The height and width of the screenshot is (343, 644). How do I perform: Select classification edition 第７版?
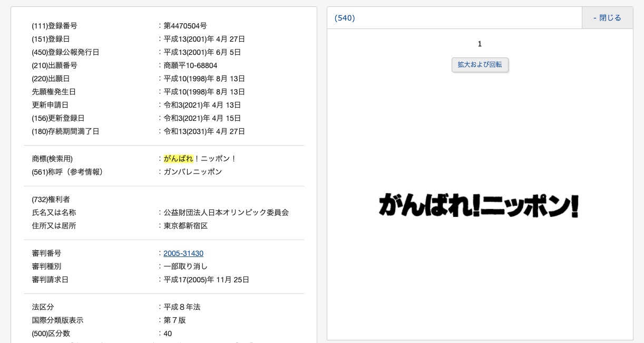click(174, 320)
